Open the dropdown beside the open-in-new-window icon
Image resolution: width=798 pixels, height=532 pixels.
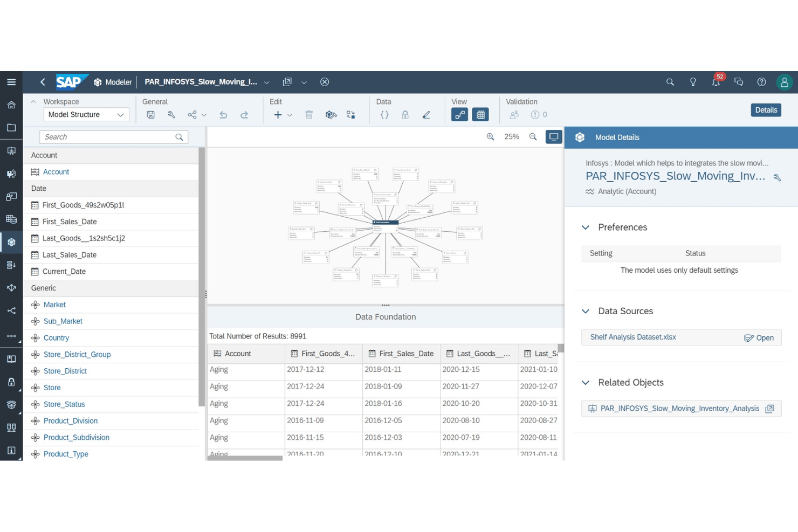(304, 82)
